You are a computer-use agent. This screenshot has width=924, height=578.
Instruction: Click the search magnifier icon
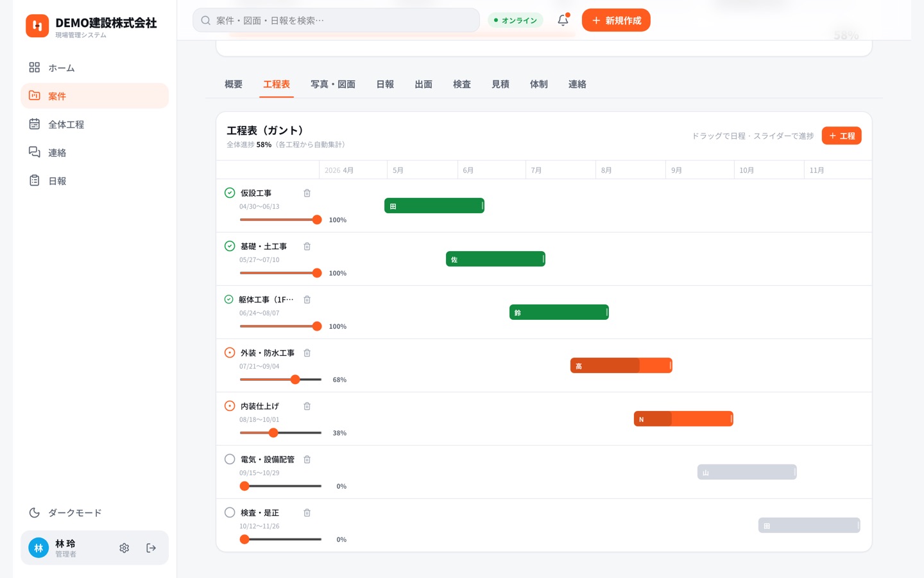[206, 21]
